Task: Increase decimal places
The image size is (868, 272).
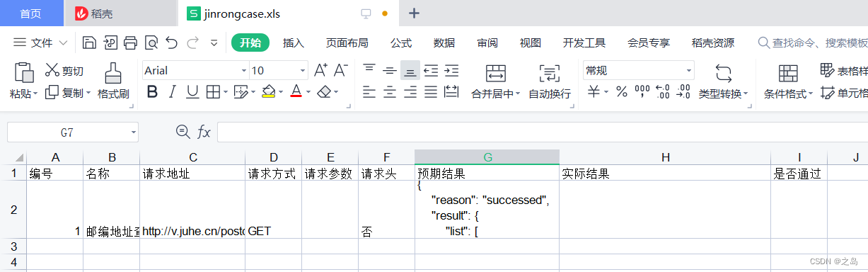Action: click(x=663, y=92)
